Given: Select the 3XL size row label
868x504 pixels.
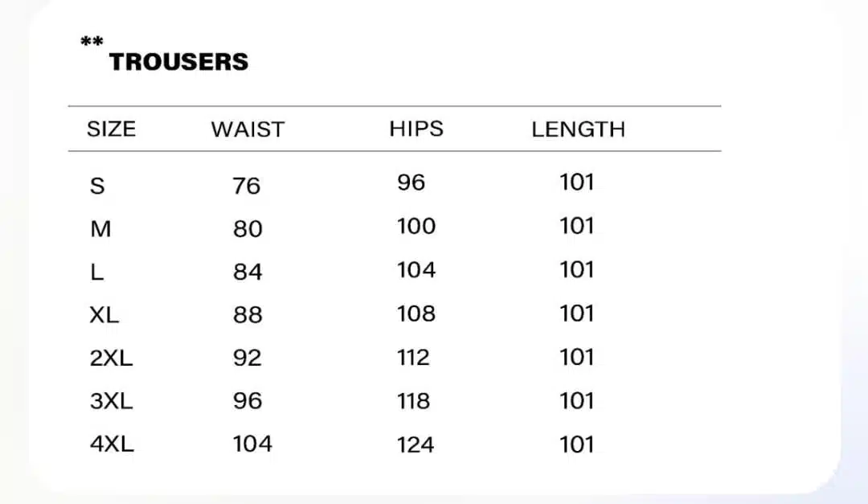Looking at the screenshot, I should click(111, 400).
